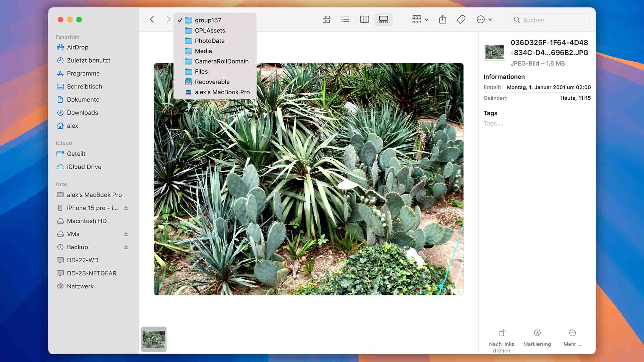Screen dimensions: 644x362
Task: Open Netzwerk in the sidebar
Action: click(x=93, y=286)
